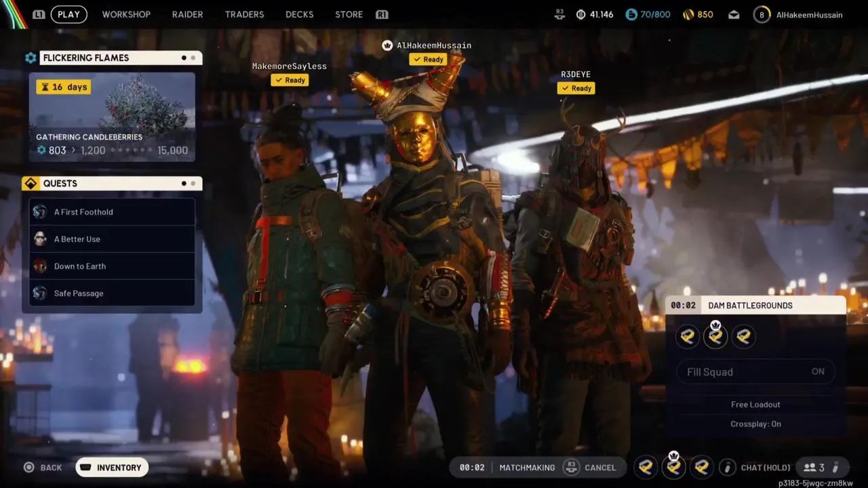
Task: Click the A First Foothold quest portrait icon
Action: point(40,212)
